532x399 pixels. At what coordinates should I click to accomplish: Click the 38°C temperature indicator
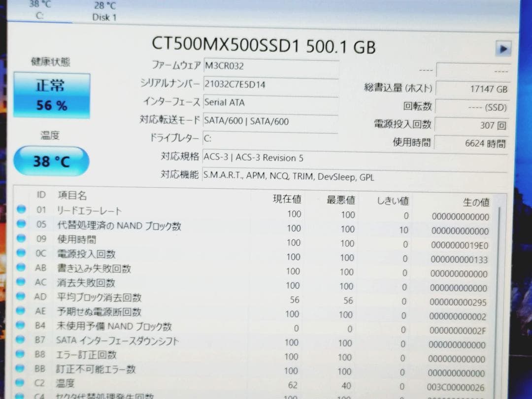[51, 161]
